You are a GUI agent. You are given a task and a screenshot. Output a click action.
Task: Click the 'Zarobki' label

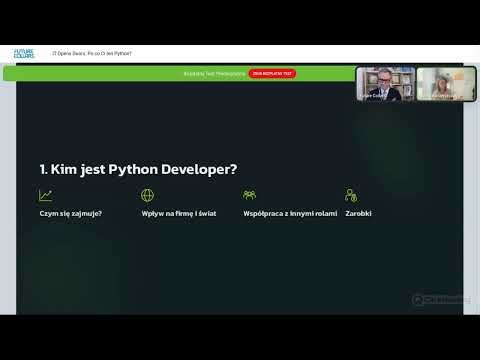pyautogui.click(x=358, y=213)
